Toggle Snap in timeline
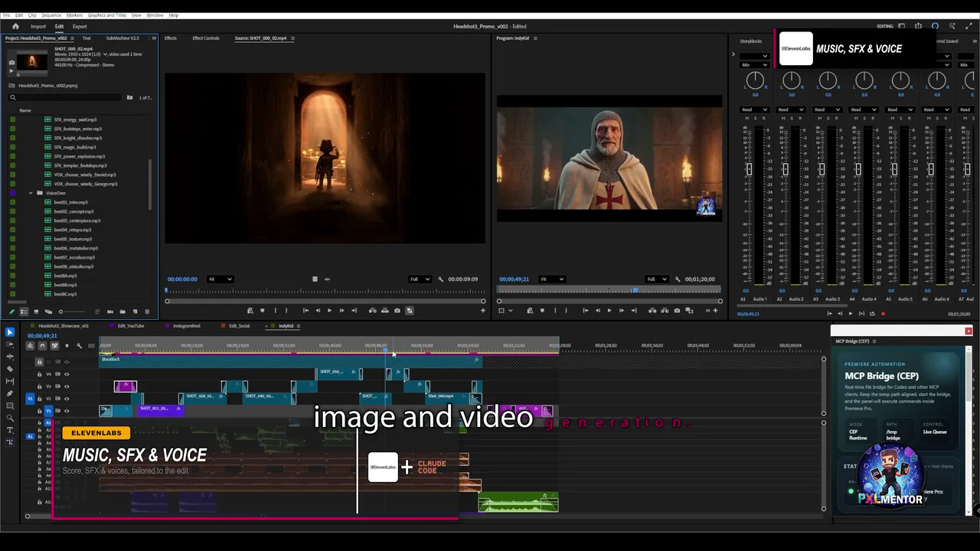This screenshot has height=551, width=980. coord(42,346)
